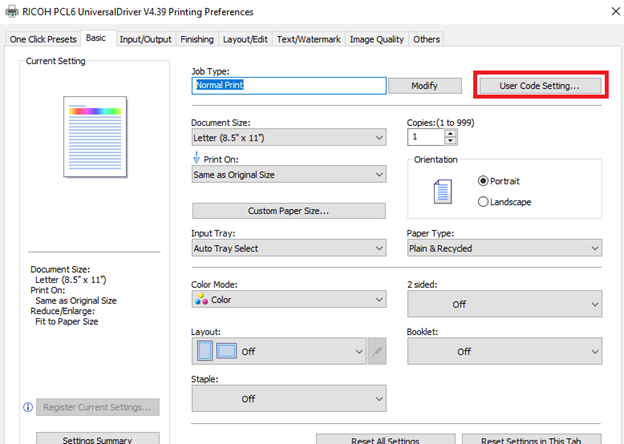Open the Image Quality tab

(376, 39)
